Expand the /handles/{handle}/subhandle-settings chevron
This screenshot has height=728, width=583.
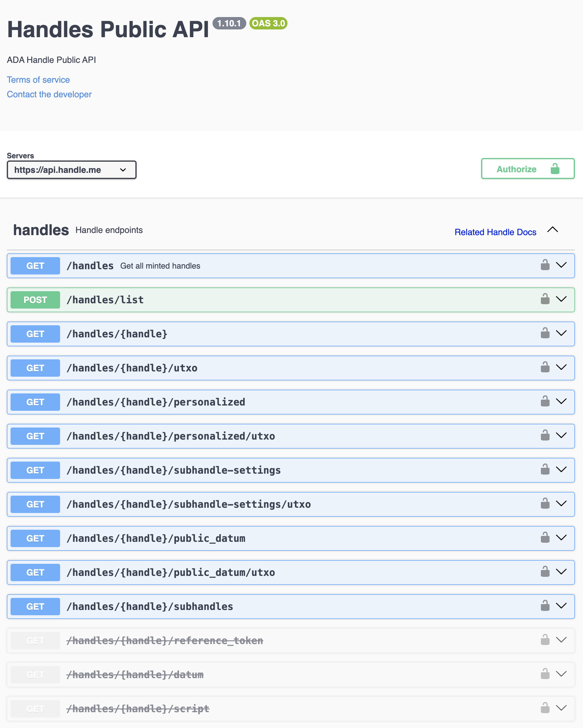561,470
